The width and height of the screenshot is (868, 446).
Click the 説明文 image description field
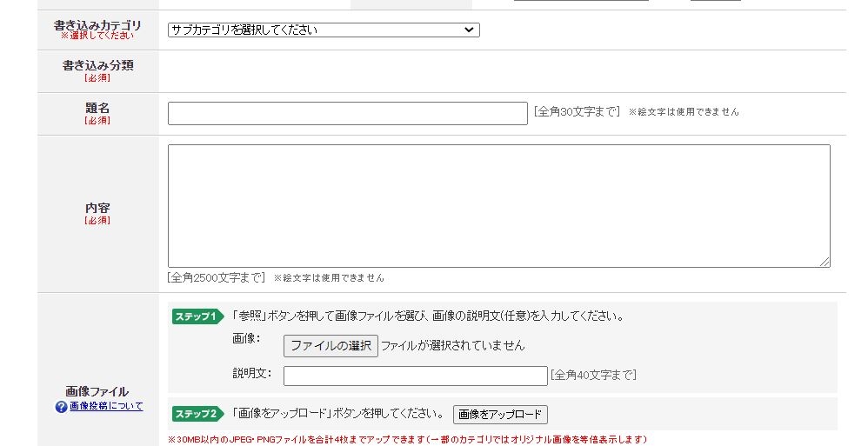(x=415, y=376)
